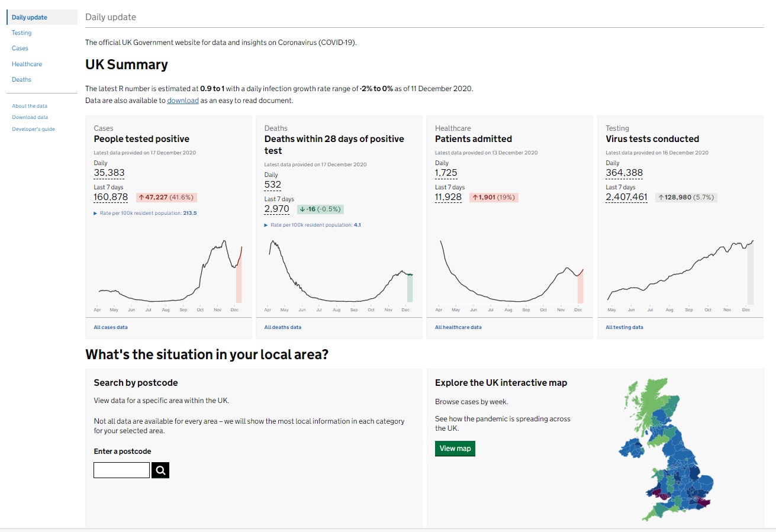This screenshot has height=532, width=776.
Task: Go to Cases in the sidebar
Action: pos(20,49)
